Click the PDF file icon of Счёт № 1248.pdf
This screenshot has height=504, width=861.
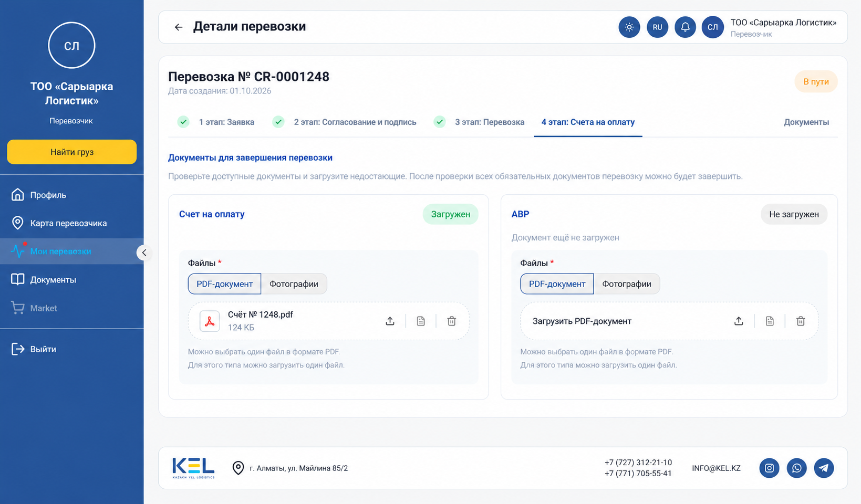tap(210, 321)
